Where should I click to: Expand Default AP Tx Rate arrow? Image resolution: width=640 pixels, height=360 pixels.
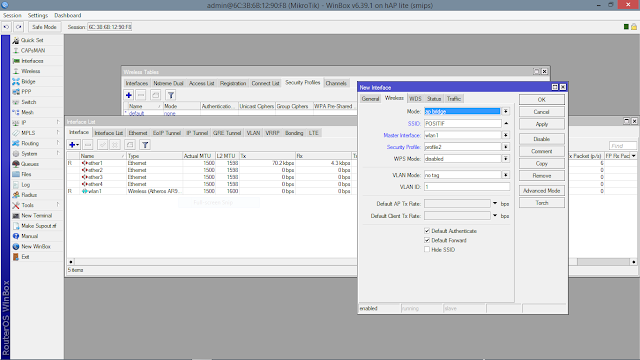click(495, 203)
